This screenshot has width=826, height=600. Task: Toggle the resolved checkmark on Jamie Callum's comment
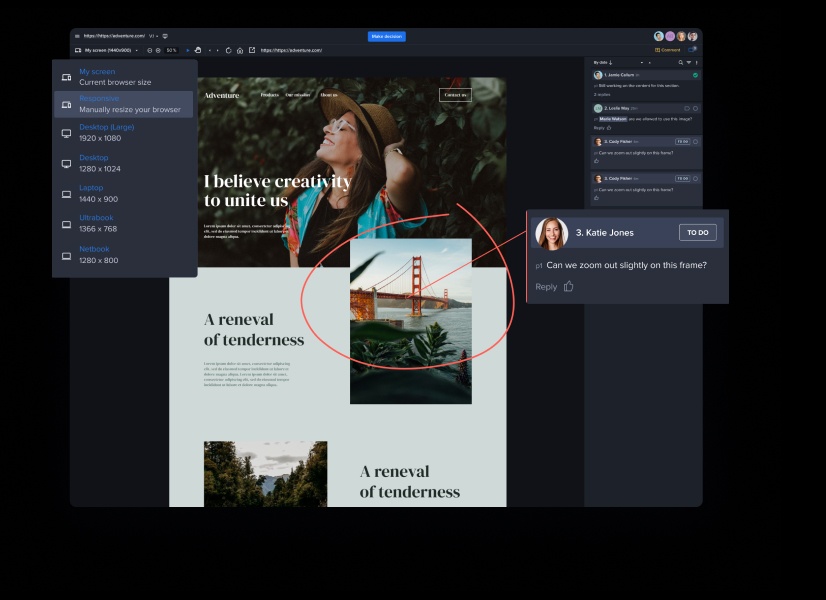(695, 75)
